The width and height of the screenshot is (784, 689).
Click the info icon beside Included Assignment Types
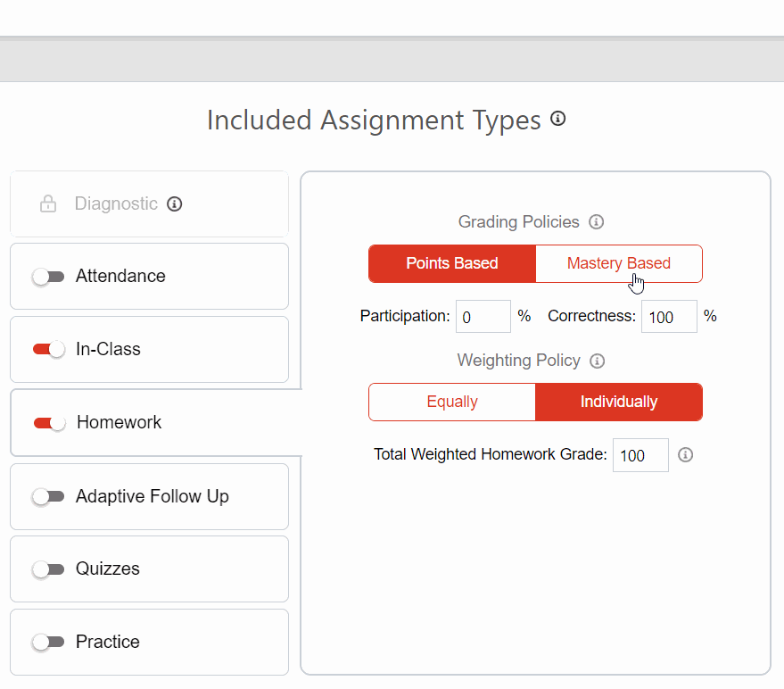point(557,118)
